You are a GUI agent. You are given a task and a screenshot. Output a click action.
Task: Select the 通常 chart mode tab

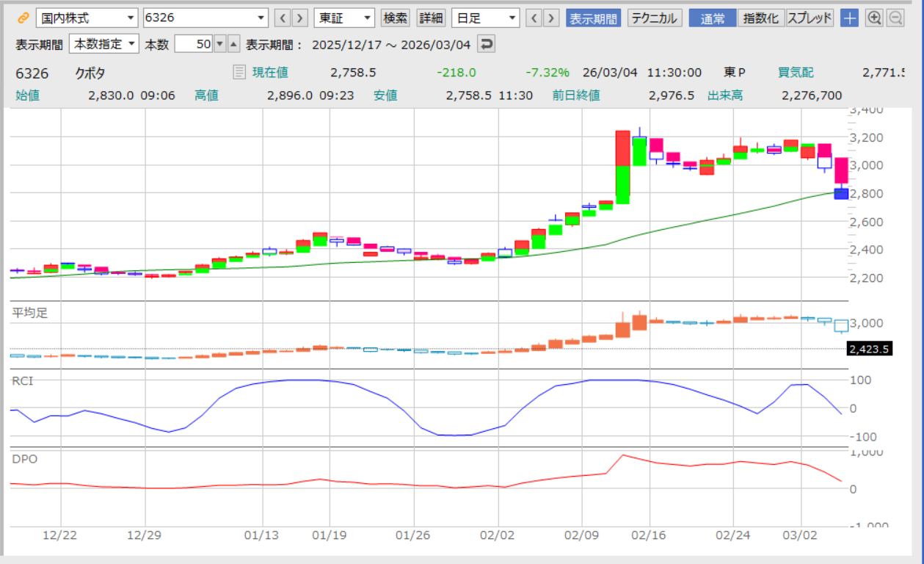tap(713, 18)
